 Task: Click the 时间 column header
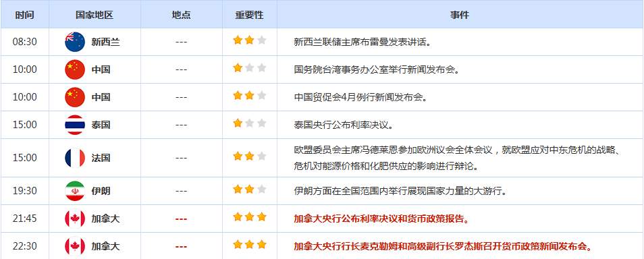25,16
